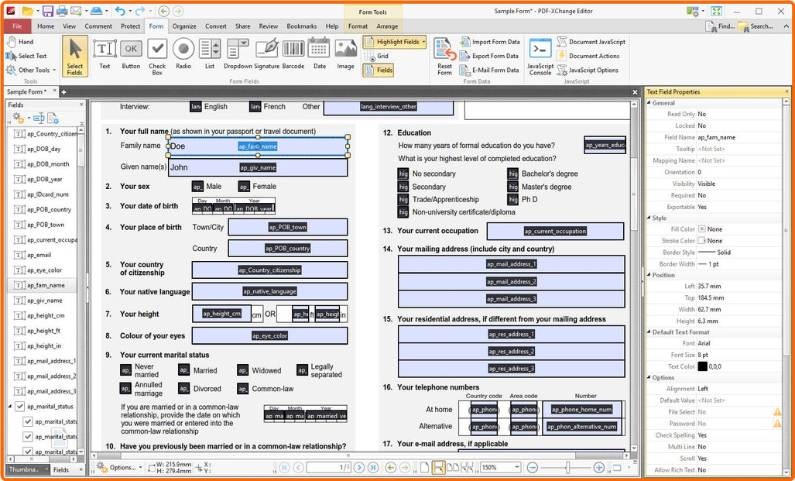This screenshot has width=795, height=481.
Task: Collapse the General properties section
Action: [x=649, y=103]
